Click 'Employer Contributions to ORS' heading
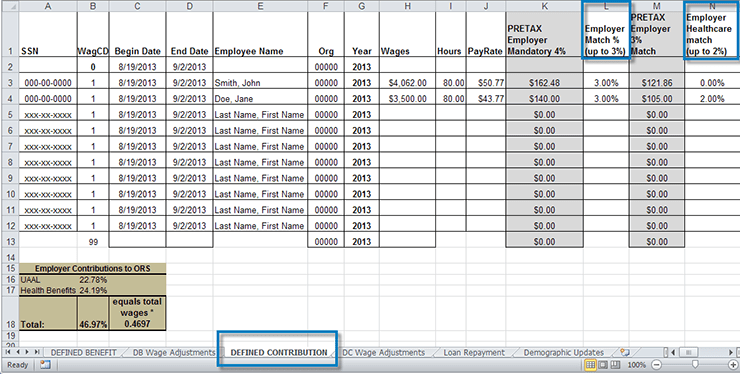 (92, 268)
